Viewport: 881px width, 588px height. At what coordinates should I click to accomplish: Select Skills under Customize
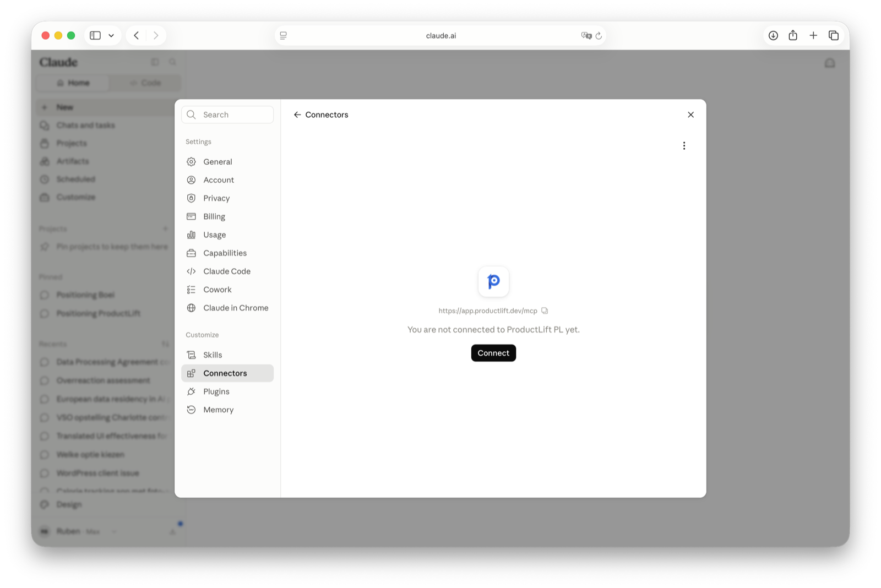click(227, 355)
